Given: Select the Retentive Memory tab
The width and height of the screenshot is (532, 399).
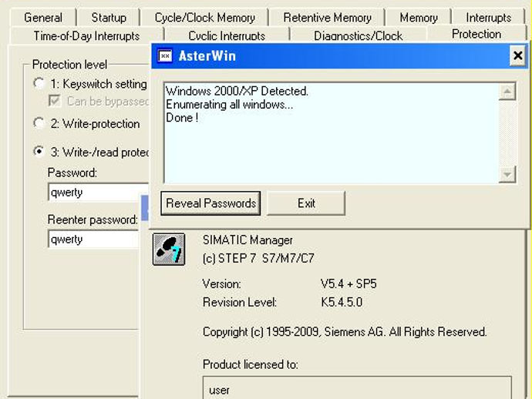Looking at the screenshot, I should click(327, 17).
